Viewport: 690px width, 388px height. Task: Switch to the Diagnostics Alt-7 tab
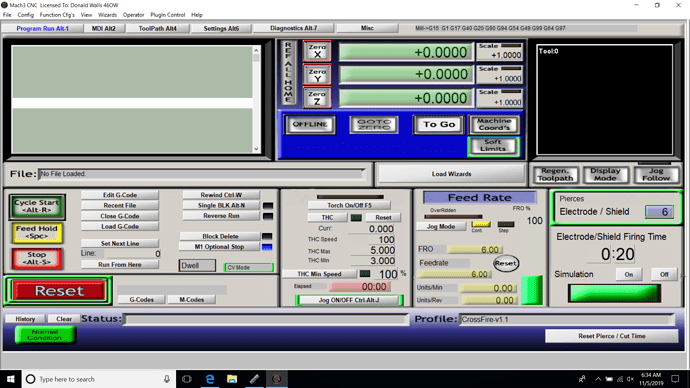coord(294,28)
